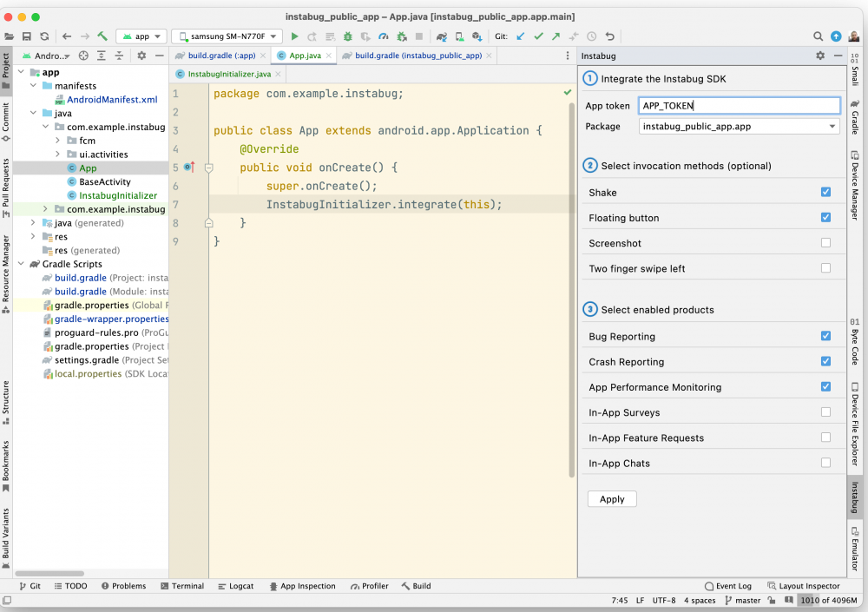Open the samsung SM-N770F device dropdown
This screenshot has width=868, height=612.
pyautogui.click(x=227, y=36)
